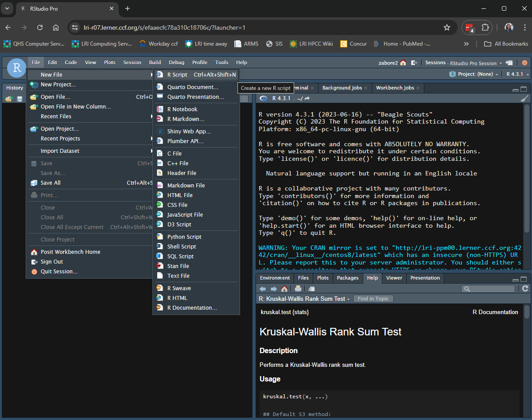Screen dimensions: 532x420
Task: Select Quit Session... in File menu
Action: 89,271
